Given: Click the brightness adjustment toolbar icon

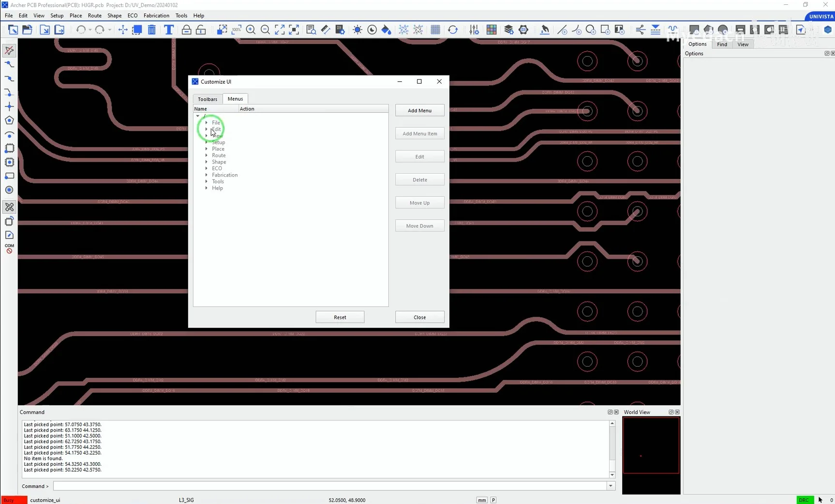Looking at the screenshot, I should pyautogui.click(x=357, y=30).
